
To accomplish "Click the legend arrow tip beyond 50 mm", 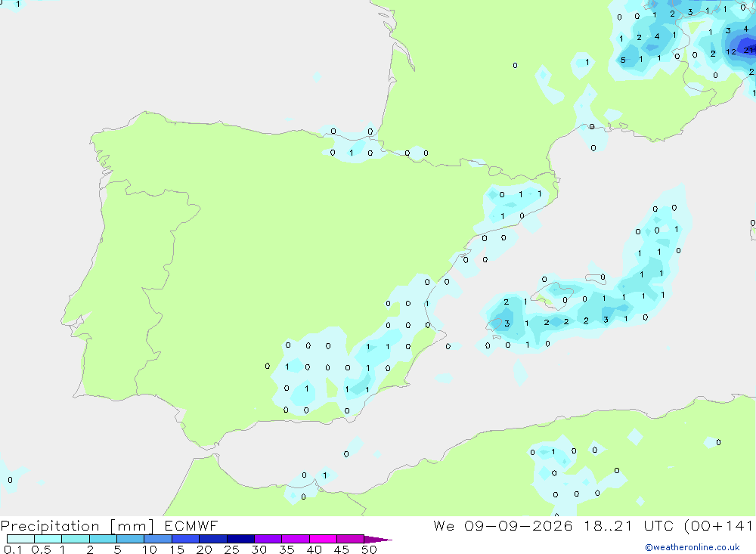I will pos(378,540).
